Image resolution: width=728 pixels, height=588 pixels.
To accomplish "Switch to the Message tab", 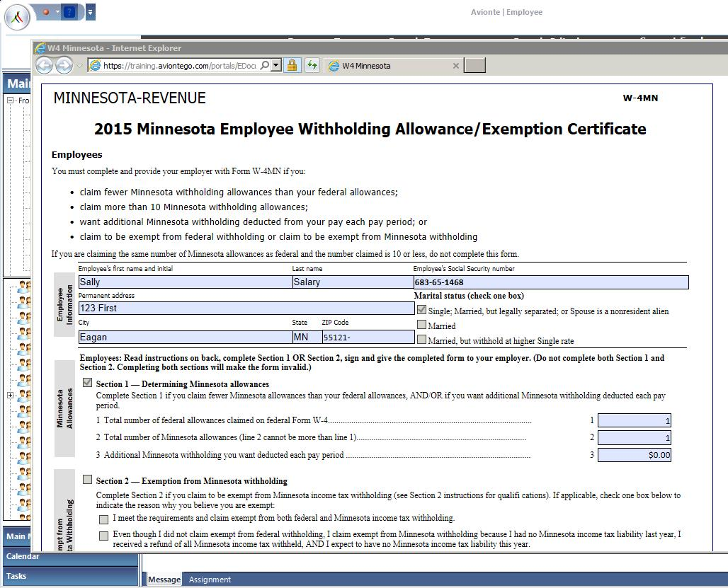I will 164,580.
